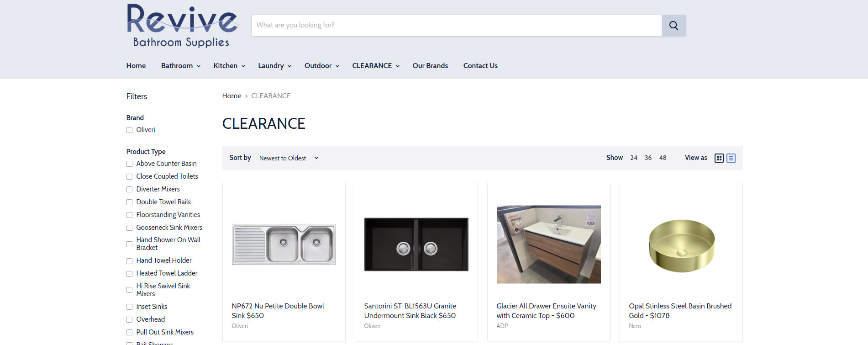Screen dimensions: 868x345
Task: Open the Glacier ensuite vanity photo
Action: click(548, 244)
